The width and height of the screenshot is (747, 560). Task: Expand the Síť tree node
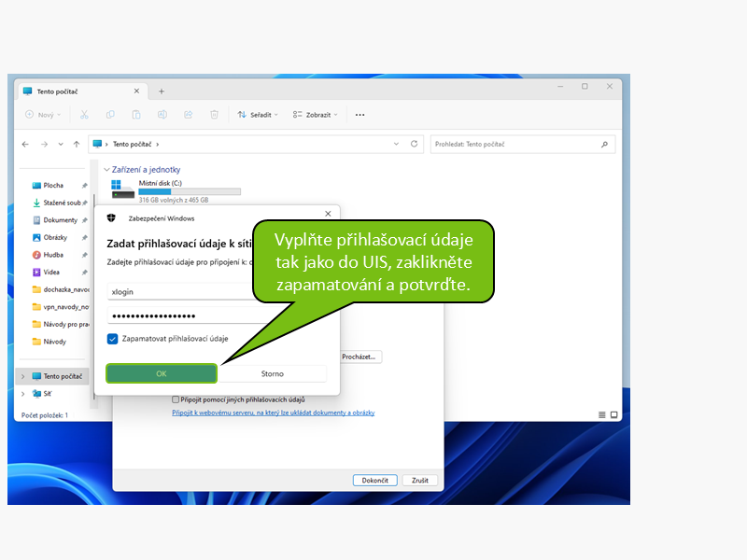22,394
